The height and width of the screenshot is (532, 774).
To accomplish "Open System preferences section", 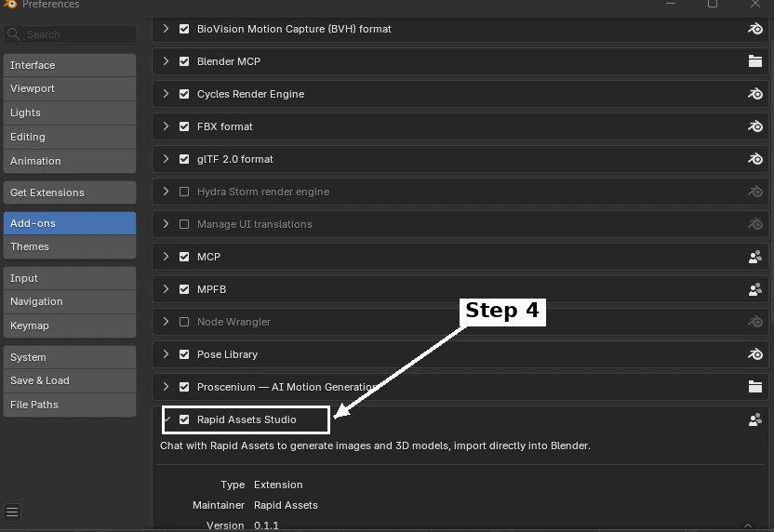I will pyautogui.click(x=70, y=357).
